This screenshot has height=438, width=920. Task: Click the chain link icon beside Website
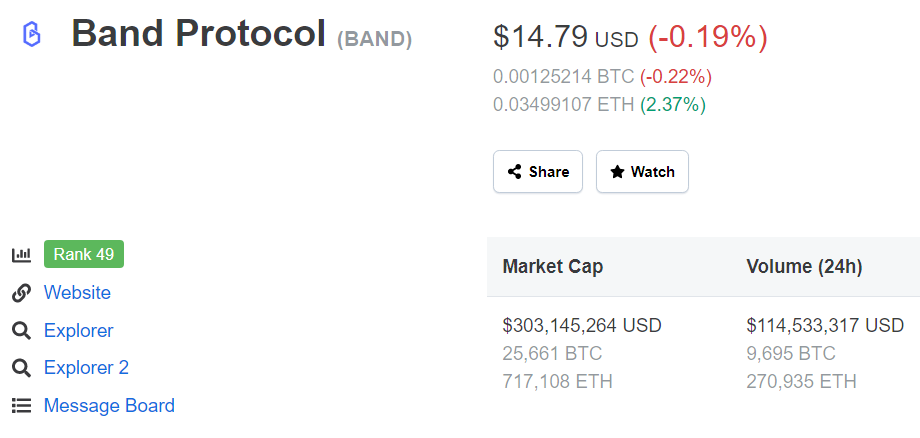(x=21, y=293)
